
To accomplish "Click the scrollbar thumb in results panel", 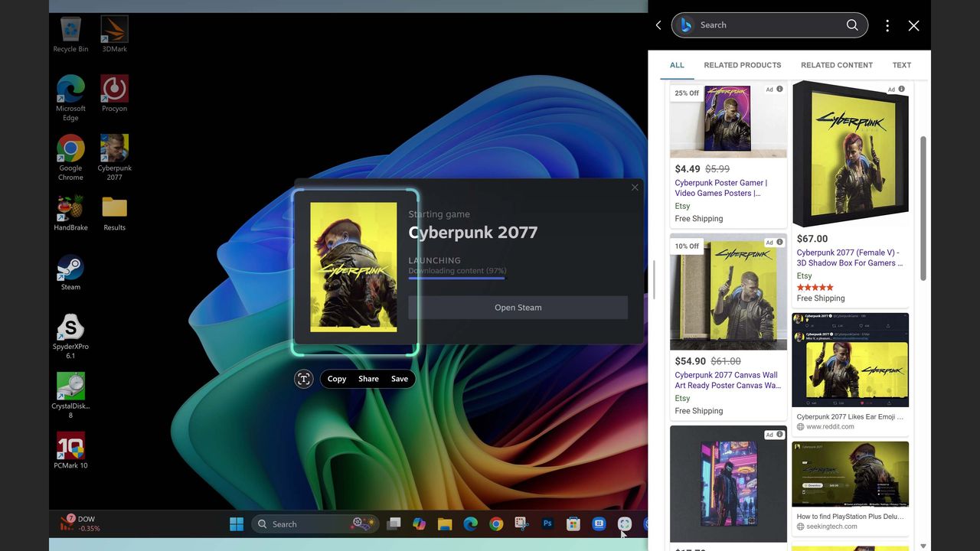I will (923, 208).
